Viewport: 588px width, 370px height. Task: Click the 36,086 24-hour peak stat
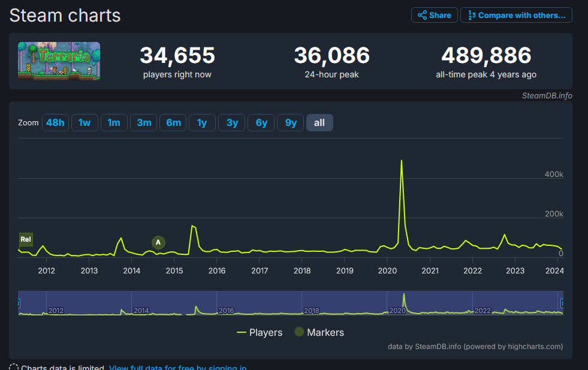click(332, 62)
